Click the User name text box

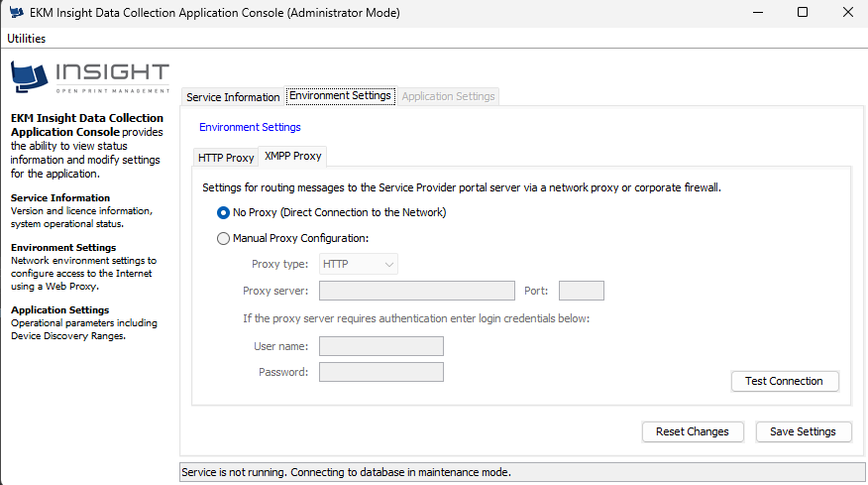coord(380,346)
